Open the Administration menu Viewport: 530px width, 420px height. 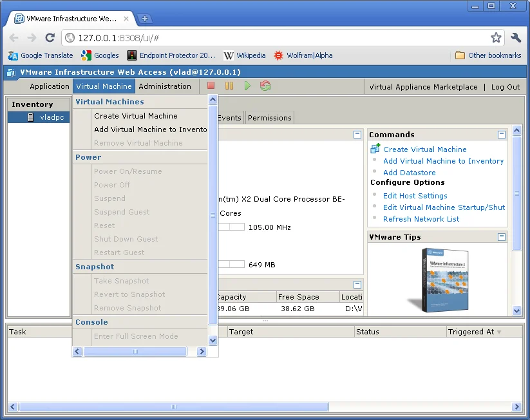coord(165,86)
